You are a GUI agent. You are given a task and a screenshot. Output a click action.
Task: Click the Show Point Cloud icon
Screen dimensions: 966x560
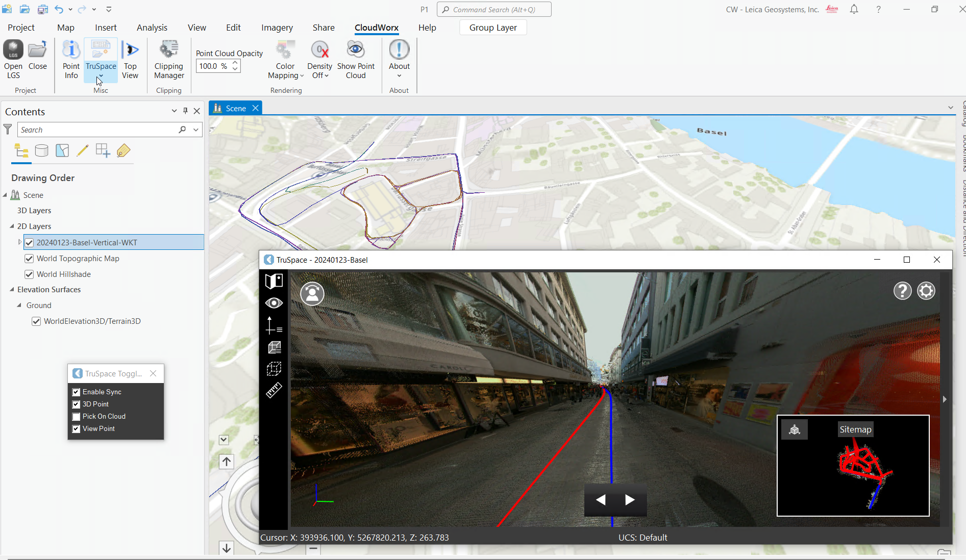pyautogui.click(x=356, y=50)
